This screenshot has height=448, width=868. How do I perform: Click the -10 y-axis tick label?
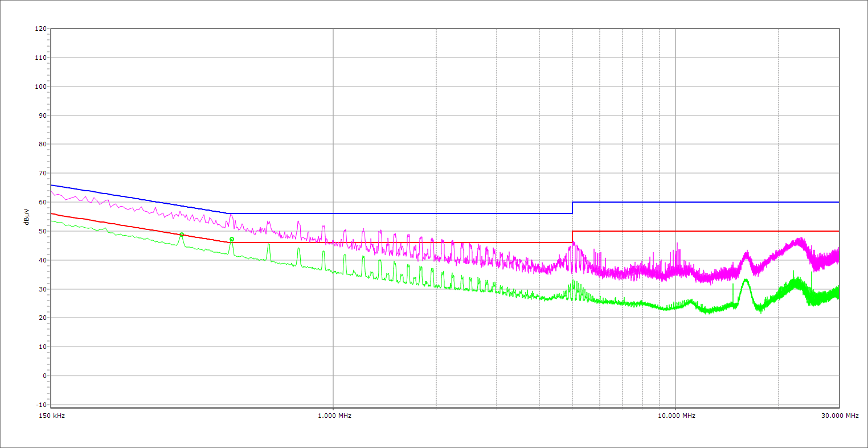(40, 405)
